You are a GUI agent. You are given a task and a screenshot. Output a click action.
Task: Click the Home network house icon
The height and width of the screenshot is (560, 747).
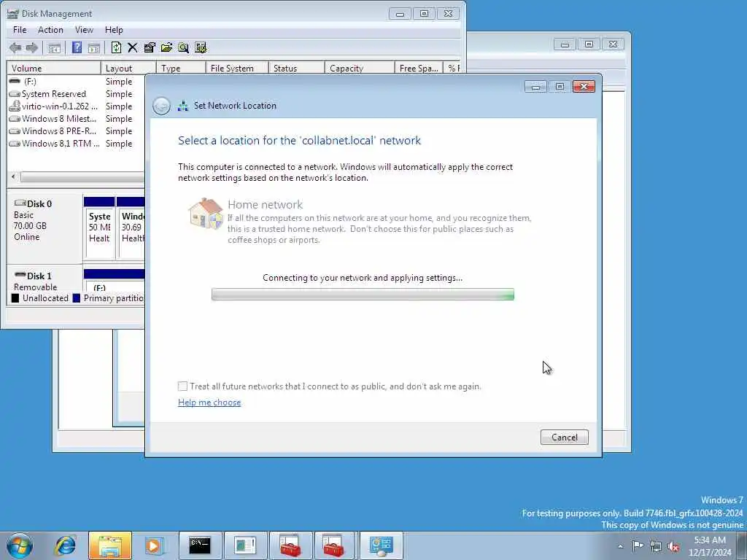tap(206, 214)
